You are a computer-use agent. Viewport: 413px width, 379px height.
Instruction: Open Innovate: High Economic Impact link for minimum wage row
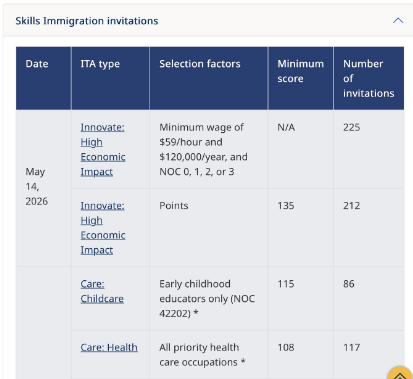tap(103, 149)
